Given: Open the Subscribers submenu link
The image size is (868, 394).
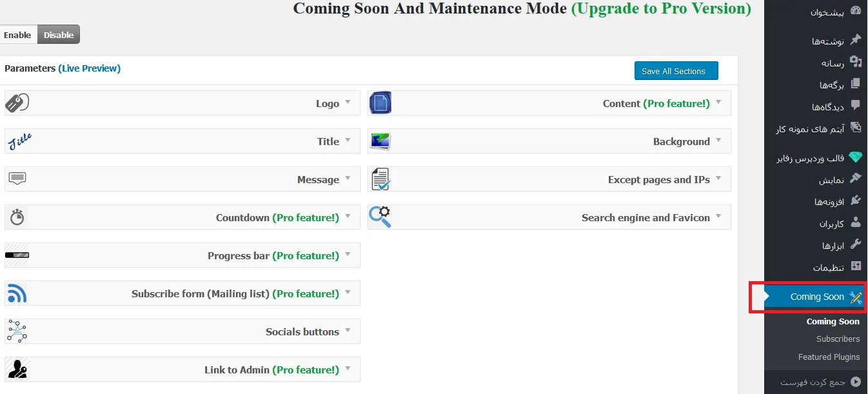Looking at the screenshot, I should click(x=838, y=339).
